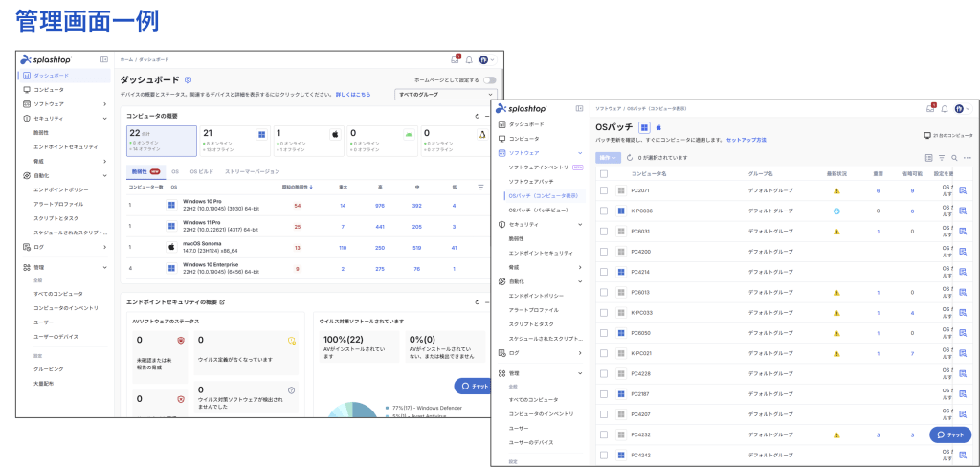Open the filter icon in the OS Patch toolbar

[942, 158]
